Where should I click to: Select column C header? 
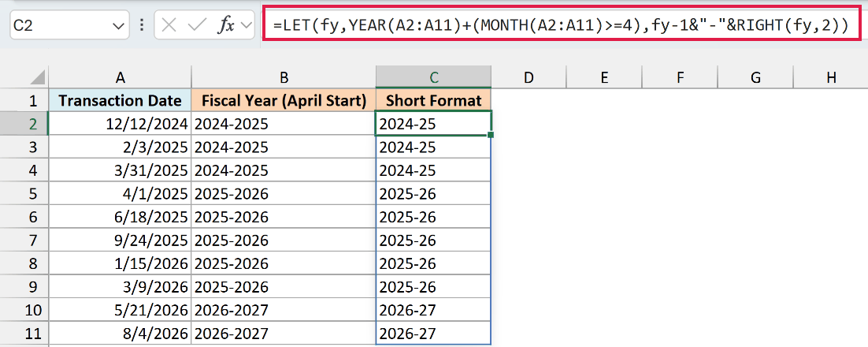point(433,77)
